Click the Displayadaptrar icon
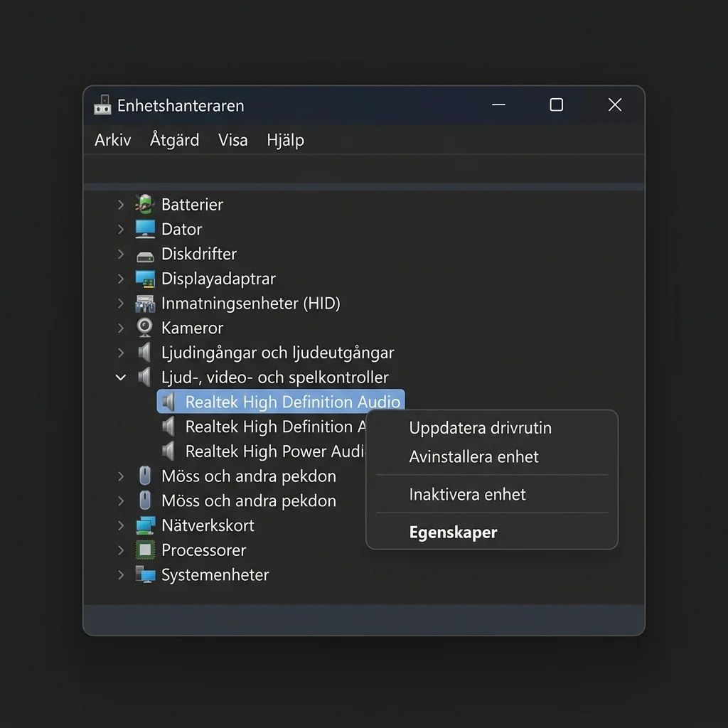Image resolution: width=728 pixels, height=728 pixels. pos(145,279)
